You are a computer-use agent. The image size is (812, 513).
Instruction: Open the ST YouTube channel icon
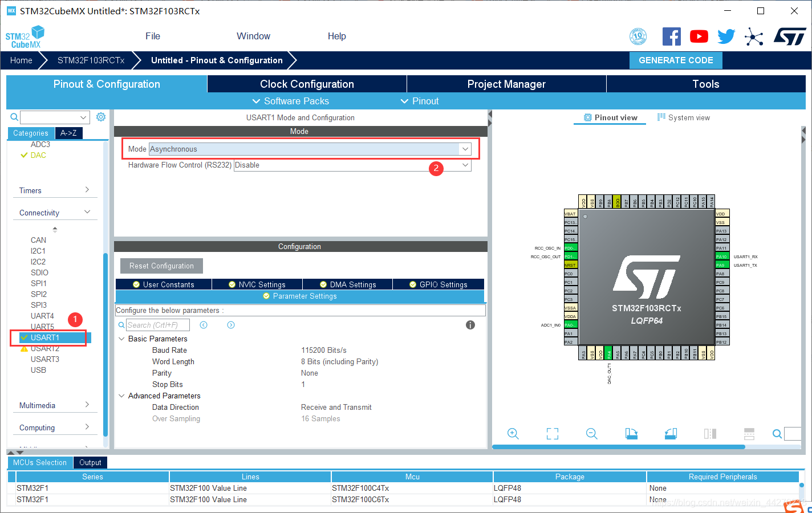click(x=699, y=36)
